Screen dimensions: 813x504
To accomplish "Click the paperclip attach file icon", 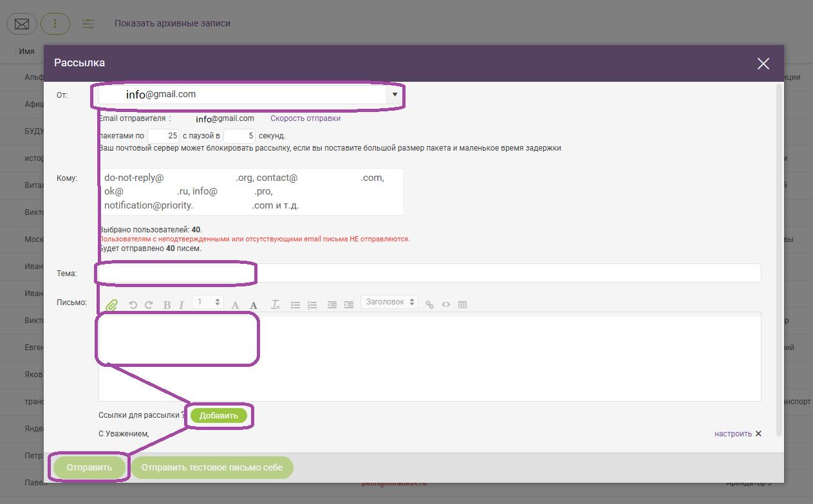I will click(x=111, y=304).
